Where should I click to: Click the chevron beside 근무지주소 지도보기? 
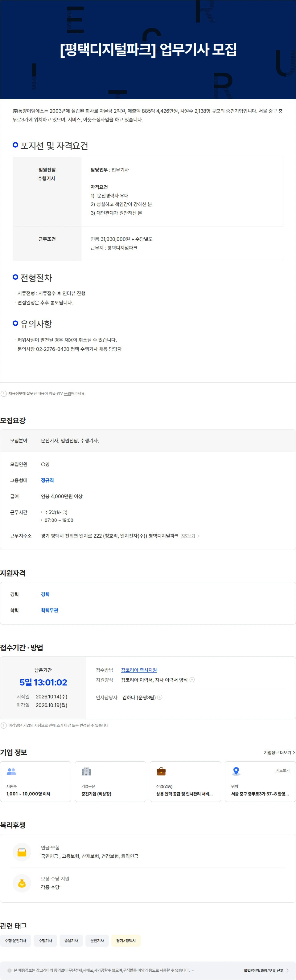199,536
